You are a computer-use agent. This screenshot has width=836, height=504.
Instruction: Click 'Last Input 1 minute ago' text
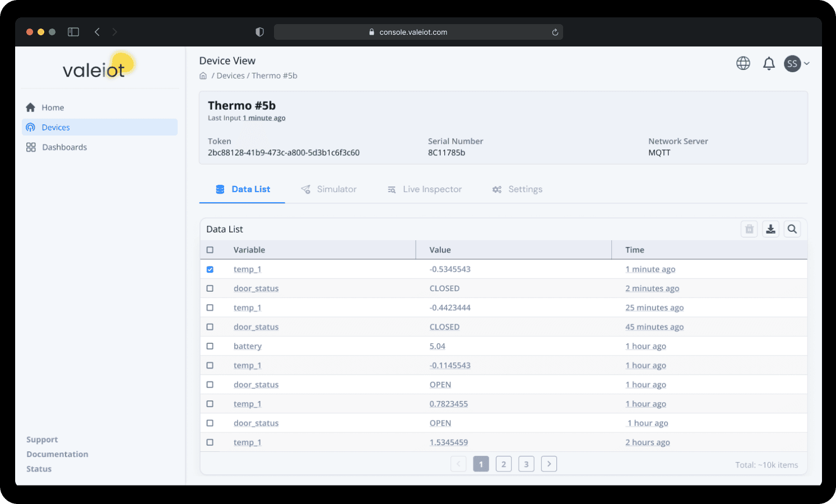pos(247,118)
